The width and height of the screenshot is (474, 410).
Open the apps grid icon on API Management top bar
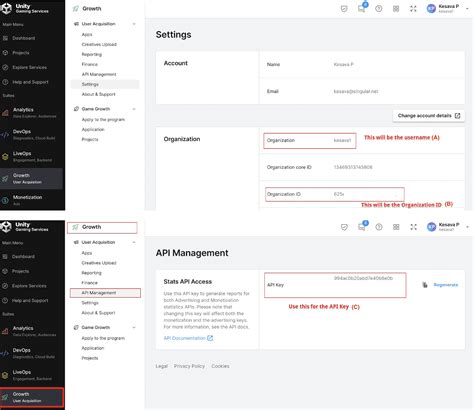click(396, 227)
